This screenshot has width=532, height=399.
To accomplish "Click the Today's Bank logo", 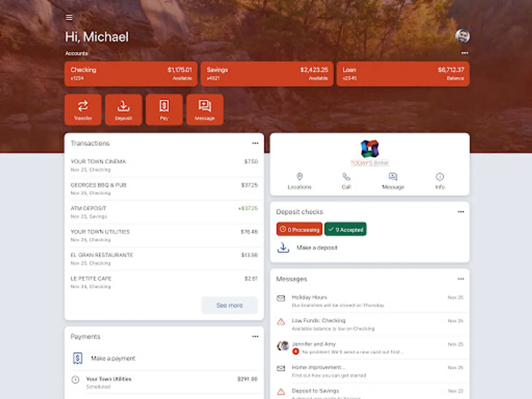I will 370,153.
